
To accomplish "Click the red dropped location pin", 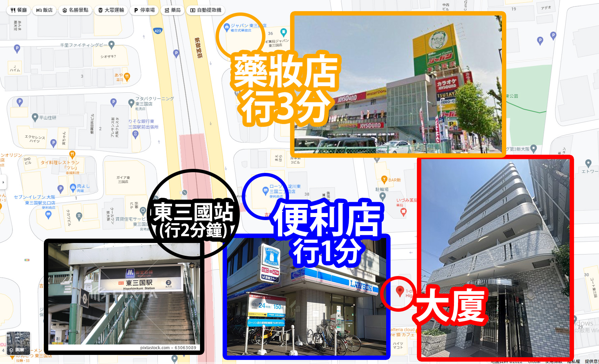I will click(x=400, y=291).
